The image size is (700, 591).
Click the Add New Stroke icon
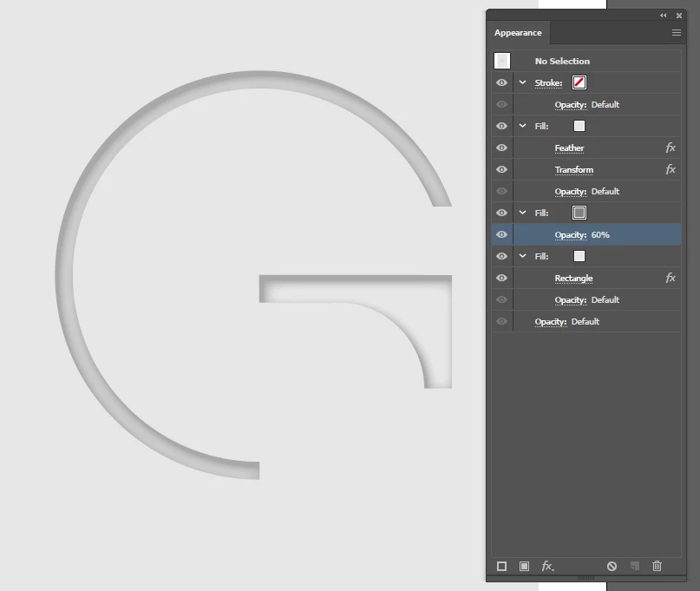pos(501,567)
